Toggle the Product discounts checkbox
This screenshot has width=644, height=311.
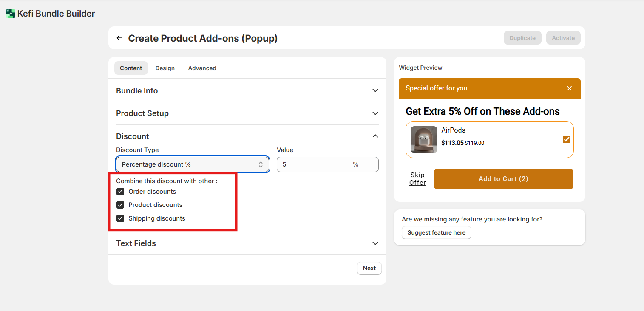(x=120, y=205)
